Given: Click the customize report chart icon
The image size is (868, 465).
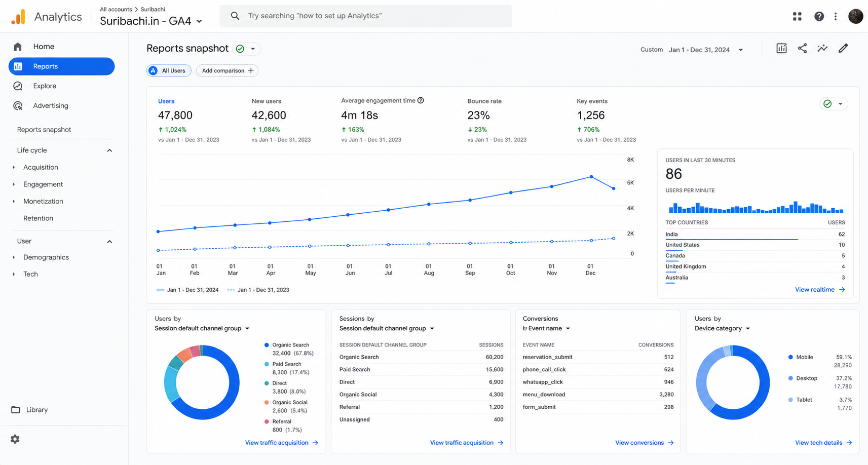Looking at the screenshot, I should (x=781, y=49).
